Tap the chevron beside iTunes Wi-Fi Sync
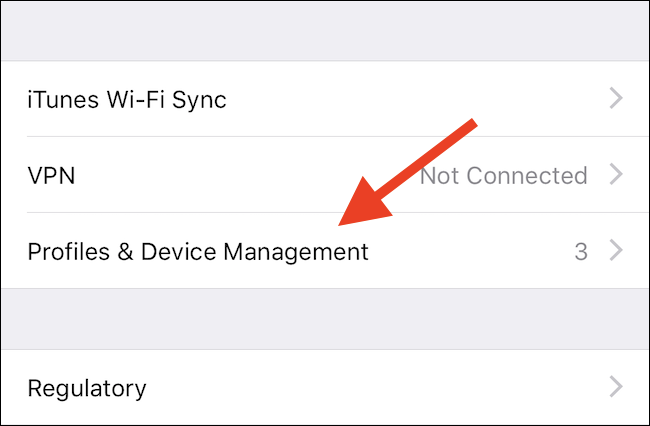Image resolution: width=650 pixels, height=426 pixels. (x=616, y=99)
